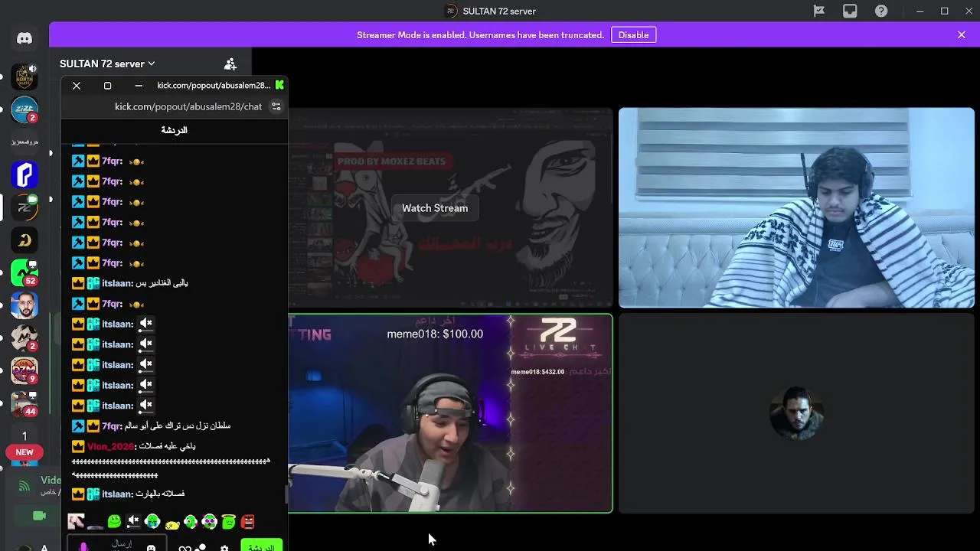
Task: Open the gold D logo server
Action: 24,240
